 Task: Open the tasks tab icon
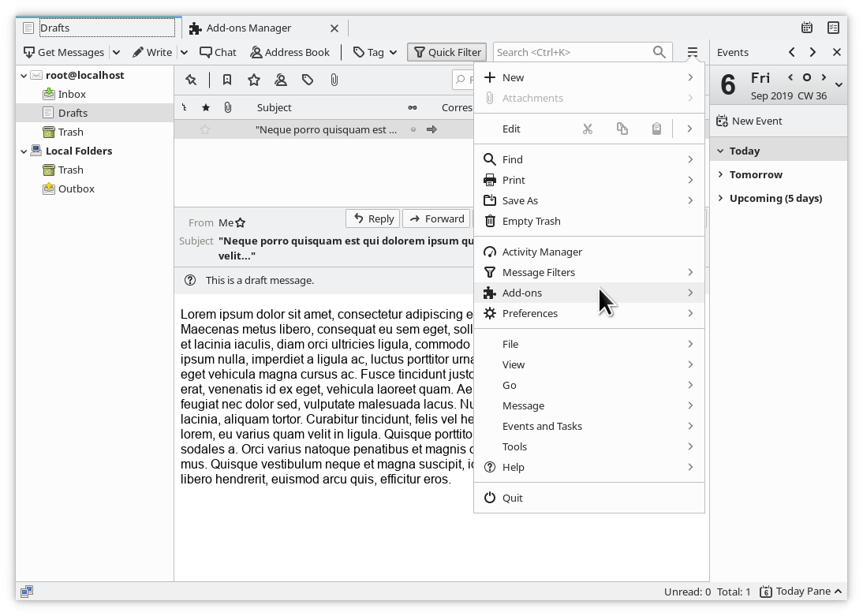tap(833, 28)
